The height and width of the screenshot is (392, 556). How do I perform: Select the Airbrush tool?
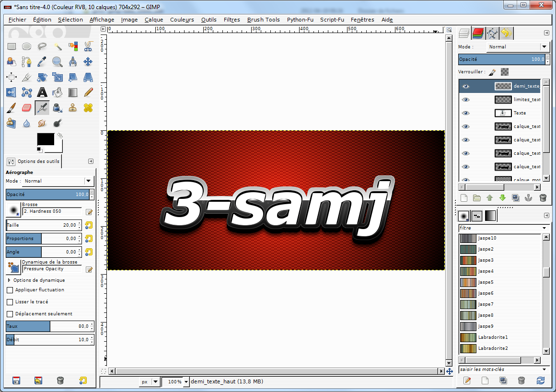(42, 108)
